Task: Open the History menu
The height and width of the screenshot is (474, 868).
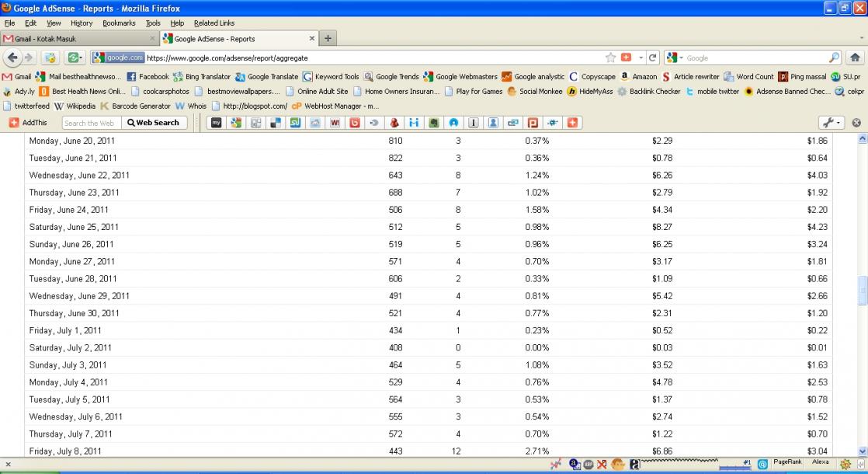Action: (x=81, y=23)
